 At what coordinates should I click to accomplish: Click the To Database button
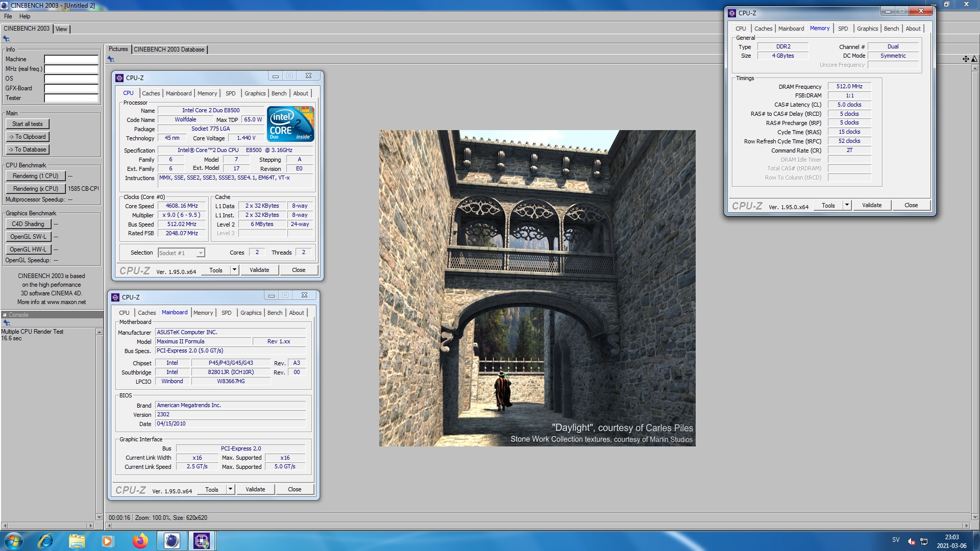(x=28, y=149)
